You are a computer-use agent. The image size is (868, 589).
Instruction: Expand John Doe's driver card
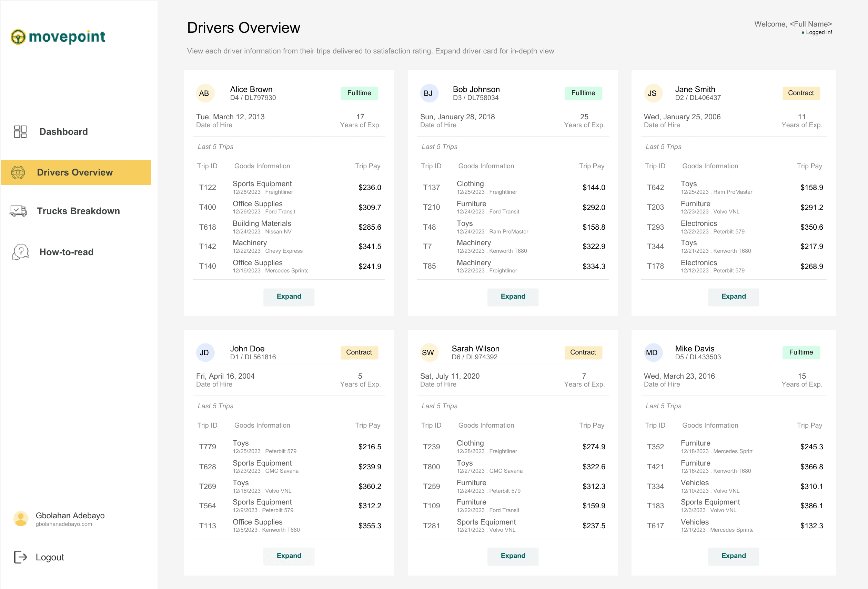point(289,556)
